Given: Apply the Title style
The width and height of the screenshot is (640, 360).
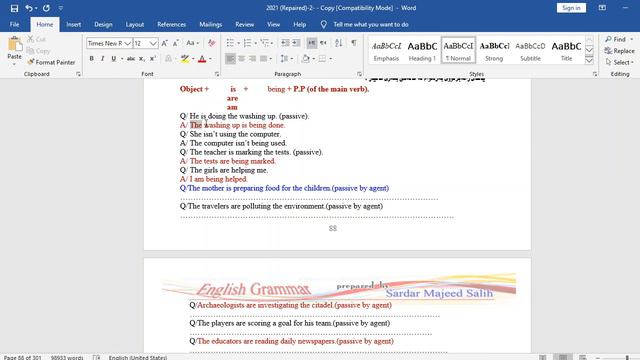Looking at the screenshot, I should (566, 51).
